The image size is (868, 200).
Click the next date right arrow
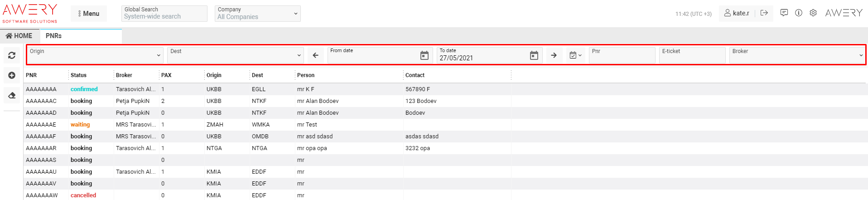554,55
